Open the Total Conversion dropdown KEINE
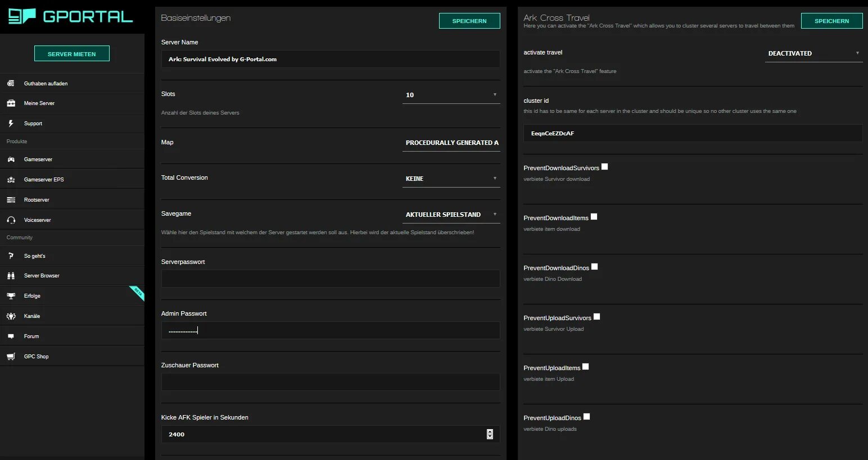Viewport: 868px width, 460px height. tap(451, 179)
